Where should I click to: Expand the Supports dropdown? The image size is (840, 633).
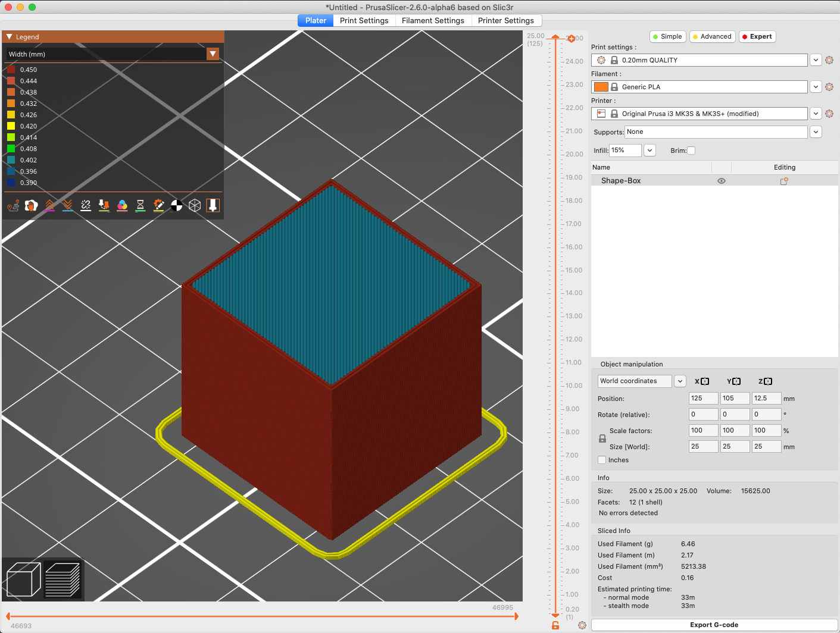pos(815,131)
